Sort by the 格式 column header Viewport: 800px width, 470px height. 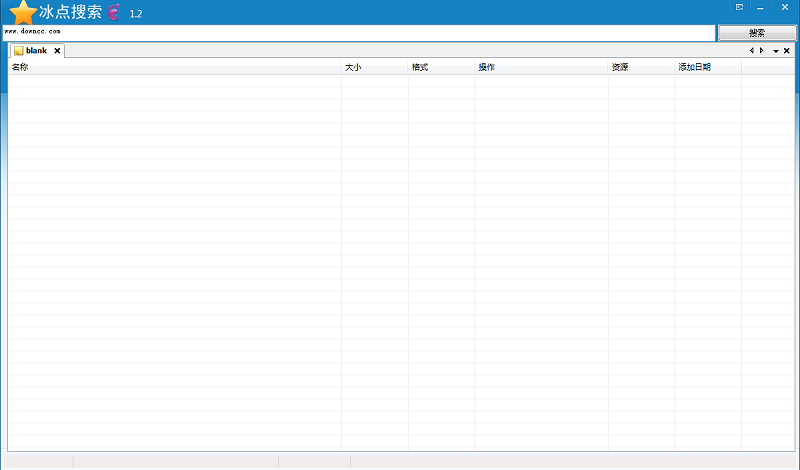click(x=441, y=67)
